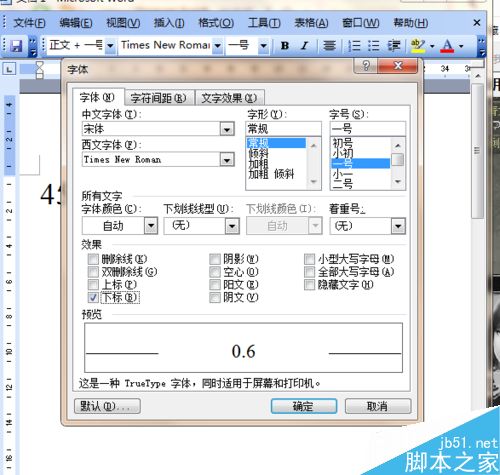Viewport: 500px width, 475px height.
Task: Toggle Italic formatting in the toolbar
Action: (304, 46)
